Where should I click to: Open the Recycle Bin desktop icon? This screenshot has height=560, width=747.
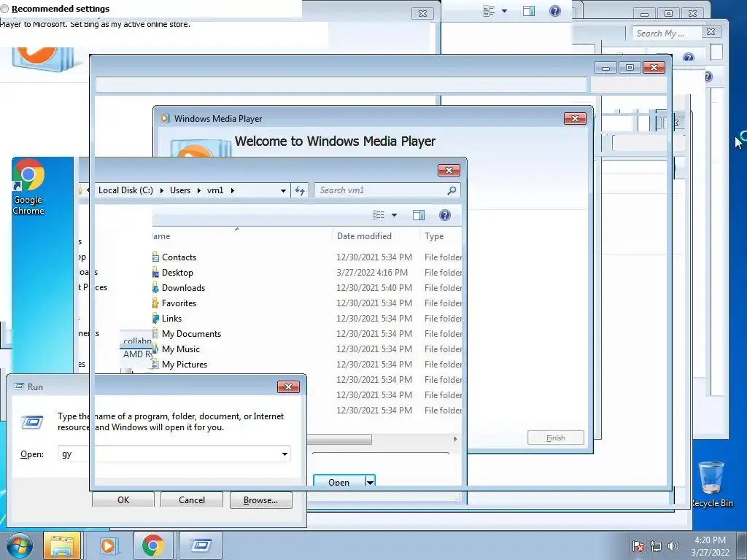712,484
